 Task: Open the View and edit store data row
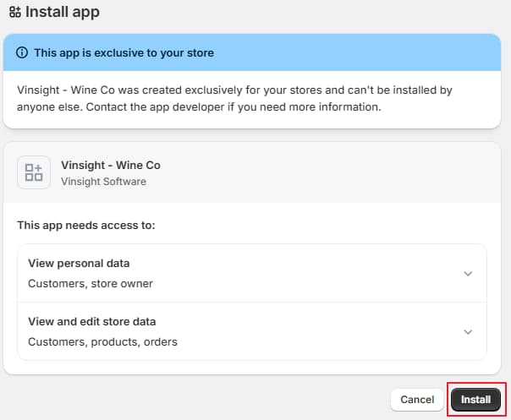click(92, 322)
